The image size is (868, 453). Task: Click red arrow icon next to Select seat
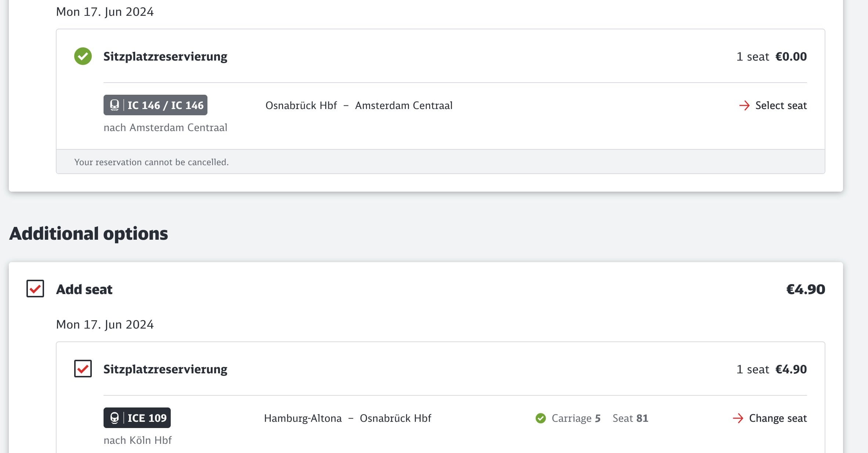pos(744,105)
